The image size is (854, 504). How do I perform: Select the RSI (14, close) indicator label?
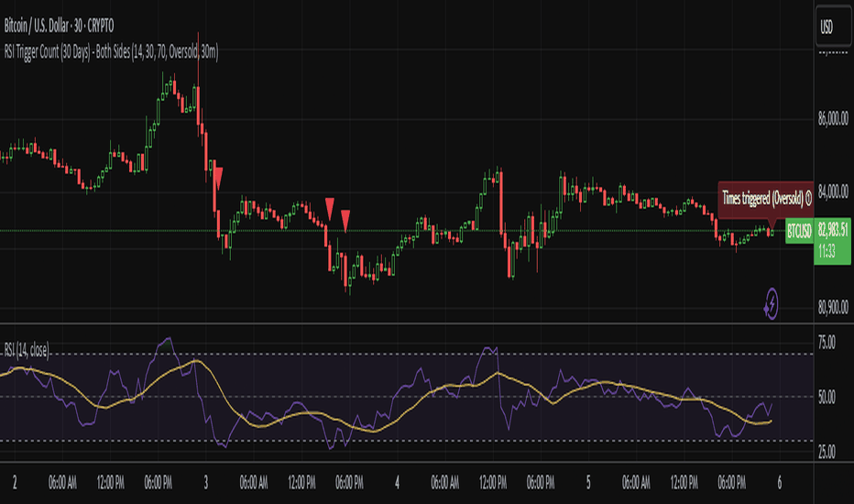point(27,350)
